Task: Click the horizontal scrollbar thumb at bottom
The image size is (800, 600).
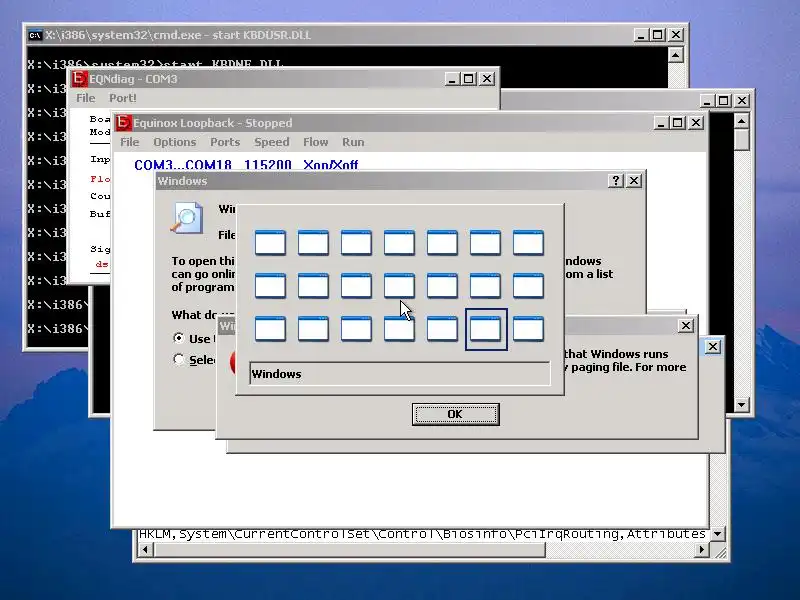Action: pyautogui.click(x=349, y=549)
